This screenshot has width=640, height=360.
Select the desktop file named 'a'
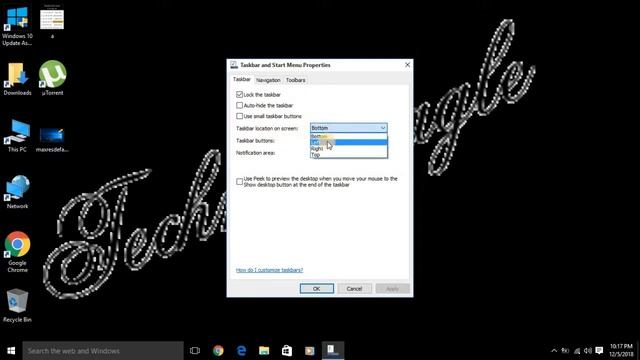click(x=52, y=21)
